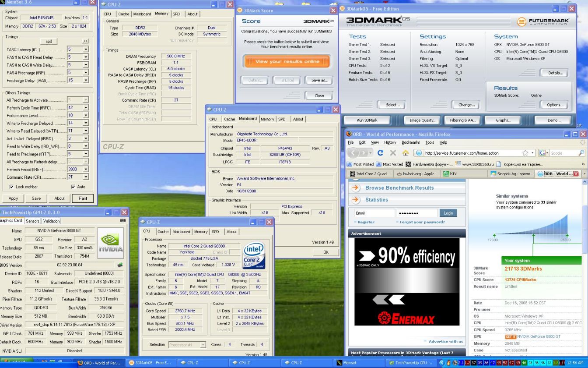The height and width of the screenshot is (368, 588).
Task: Open Cache tab in CPU-Z Mainboard window
Action: point(229,119)
